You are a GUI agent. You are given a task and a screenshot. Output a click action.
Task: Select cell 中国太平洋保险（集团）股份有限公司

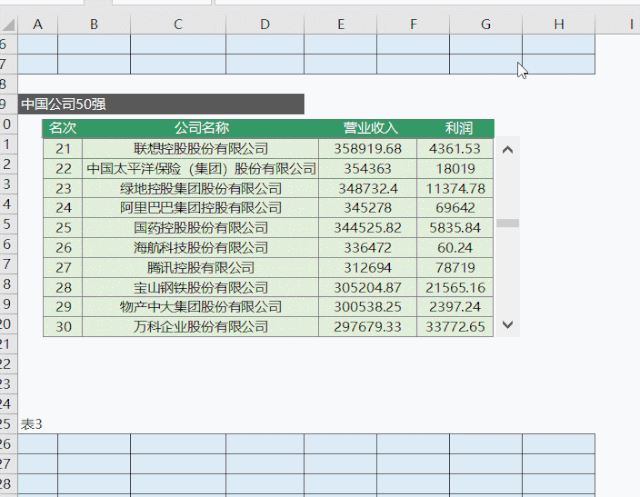tap(200, 169)
